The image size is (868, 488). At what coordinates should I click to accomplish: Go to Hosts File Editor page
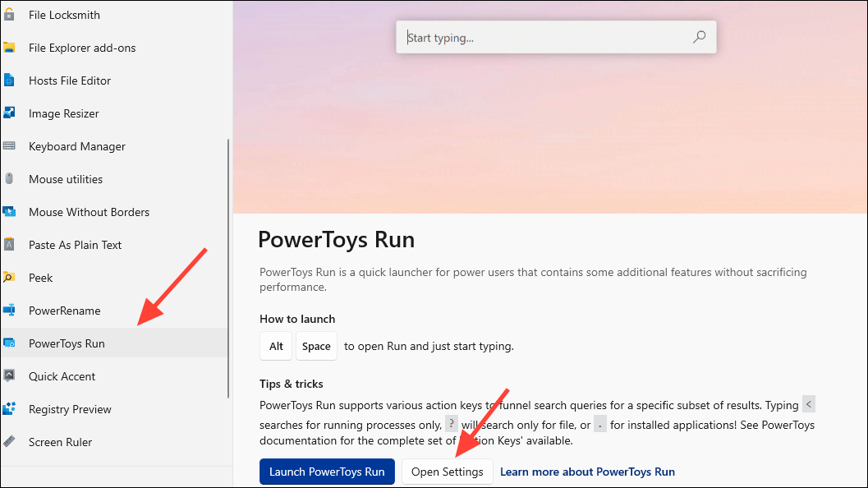click(x=70, y=81)
